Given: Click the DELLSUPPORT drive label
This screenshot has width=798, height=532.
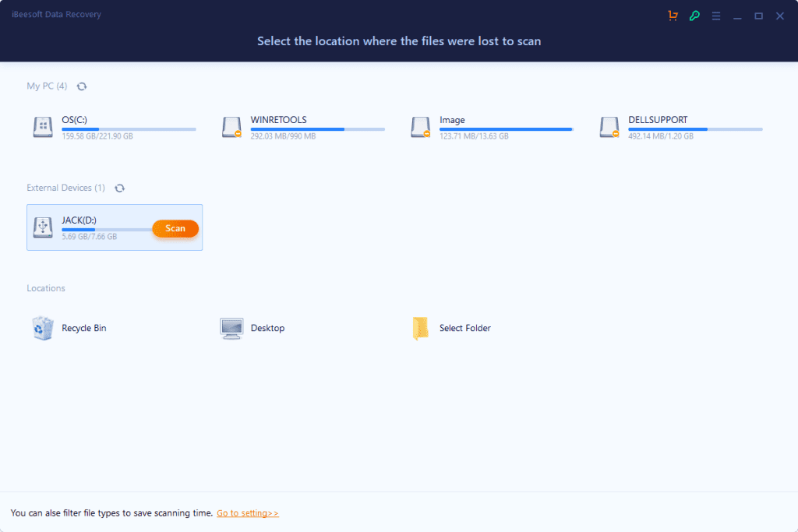Looking at the screenshot, I should (658, 119).
